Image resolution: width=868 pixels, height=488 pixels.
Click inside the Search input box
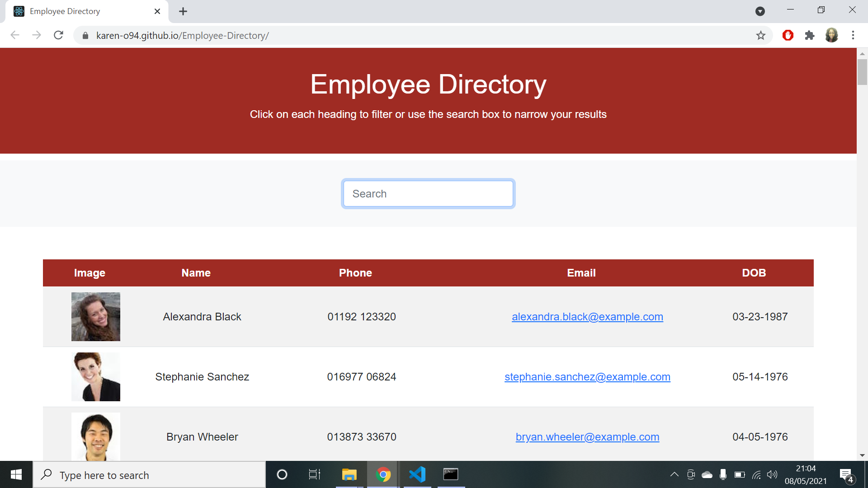pyautogui.click(x=428, y=193)
